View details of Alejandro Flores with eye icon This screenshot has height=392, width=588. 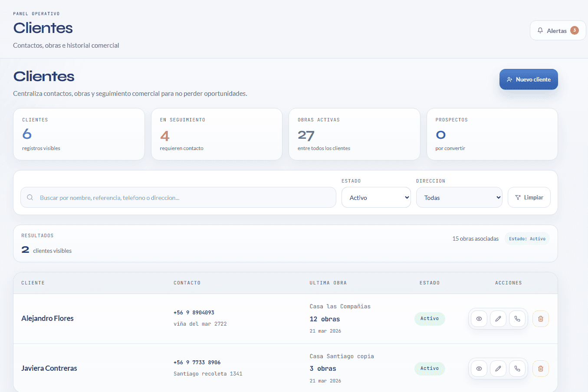(x=479, y=319)
